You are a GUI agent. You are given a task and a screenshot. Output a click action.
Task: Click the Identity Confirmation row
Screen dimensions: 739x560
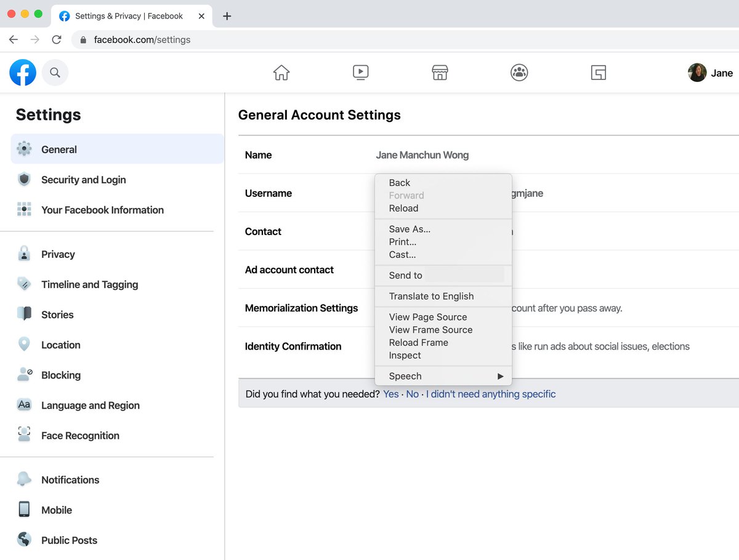[488, 352]
